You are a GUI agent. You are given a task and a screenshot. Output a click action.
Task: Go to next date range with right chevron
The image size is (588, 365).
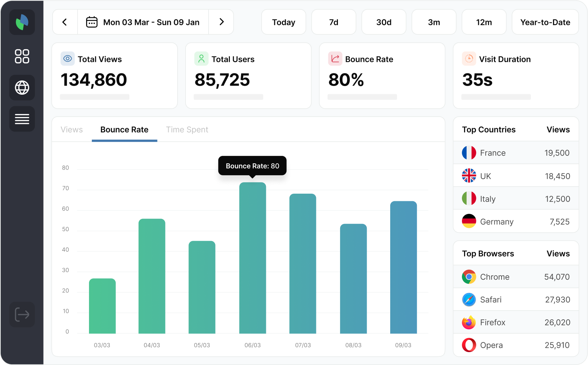point(221,22)
